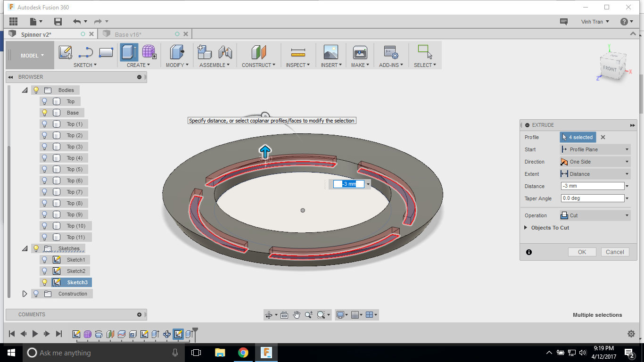Click the Orbit navigation icon
This screenshot has width=644, height=362.
(x=269, y=315)
